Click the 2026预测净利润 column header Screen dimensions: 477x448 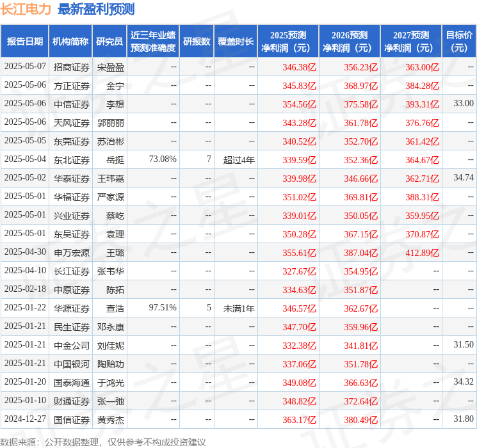(350, 42)
